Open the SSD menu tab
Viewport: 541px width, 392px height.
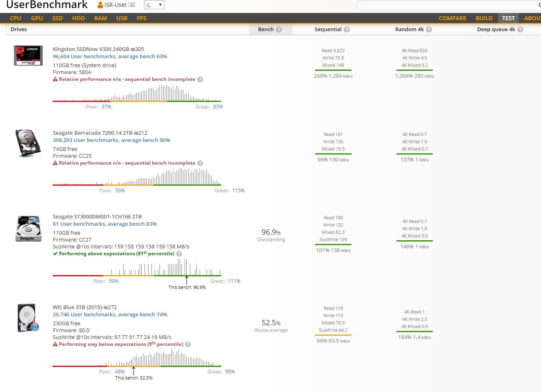58,18
